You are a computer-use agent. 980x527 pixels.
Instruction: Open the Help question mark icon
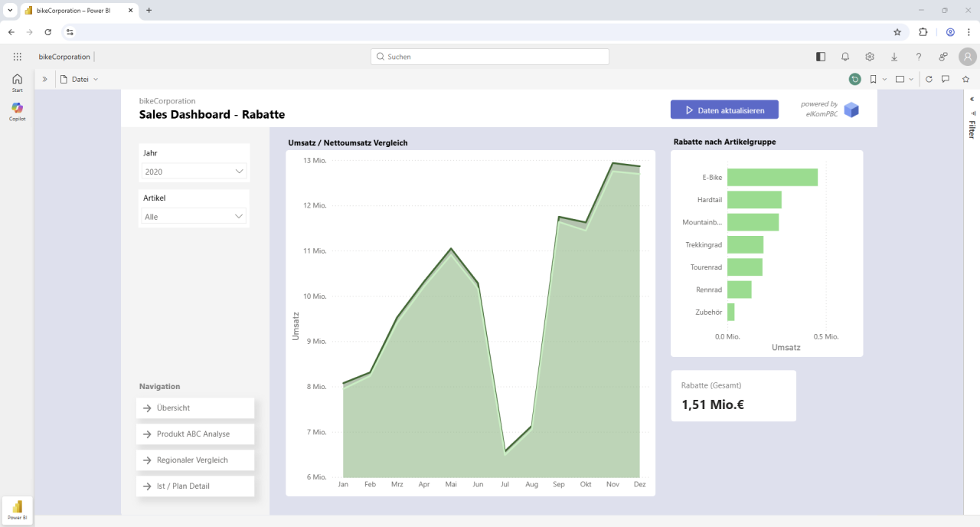click(919, 57)
